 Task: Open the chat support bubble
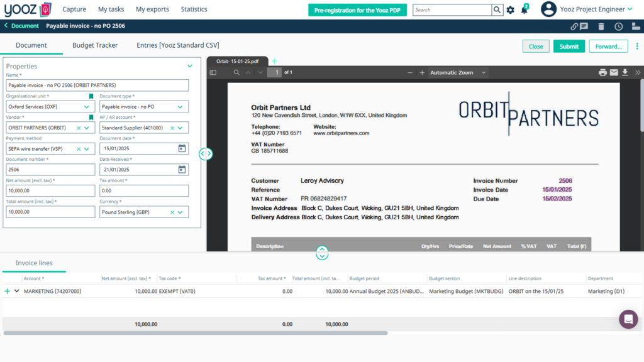pyautogui.click(x=628, y=319)
